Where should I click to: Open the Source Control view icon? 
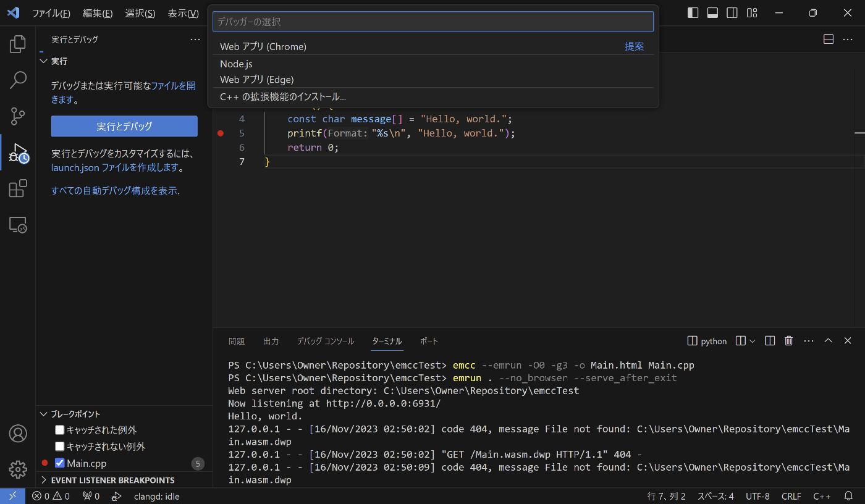(x=18, y=116)
